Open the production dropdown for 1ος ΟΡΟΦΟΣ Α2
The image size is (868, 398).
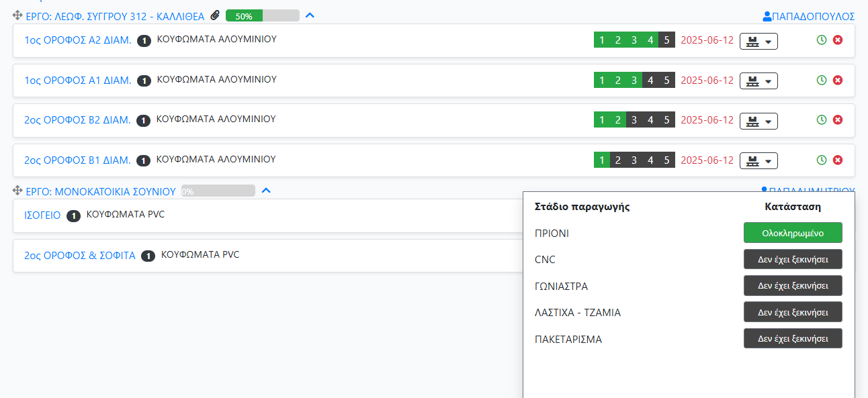click(x=758, y=41)
